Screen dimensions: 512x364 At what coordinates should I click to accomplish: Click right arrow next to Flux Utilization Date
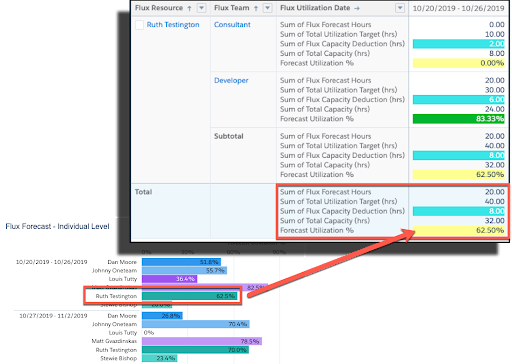[357, 8]
